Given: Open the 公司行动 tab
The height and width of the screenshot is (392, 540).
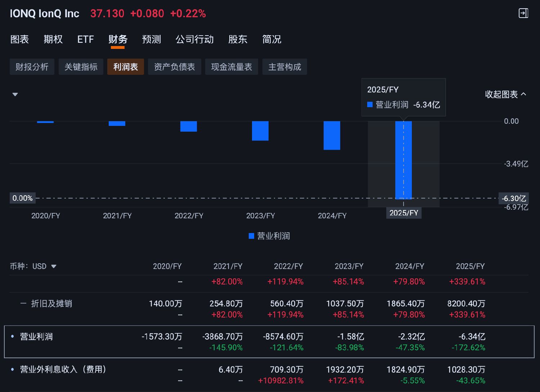Looking at the screenshot, I should point(194,39).
